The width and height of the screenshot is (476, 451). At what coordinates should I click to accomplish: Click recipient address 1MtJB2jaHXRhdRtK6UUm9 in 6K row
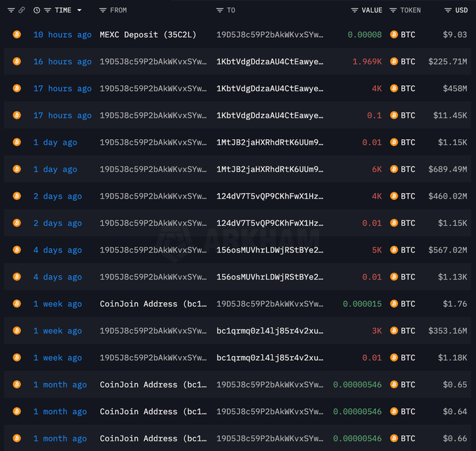(269, 169)
